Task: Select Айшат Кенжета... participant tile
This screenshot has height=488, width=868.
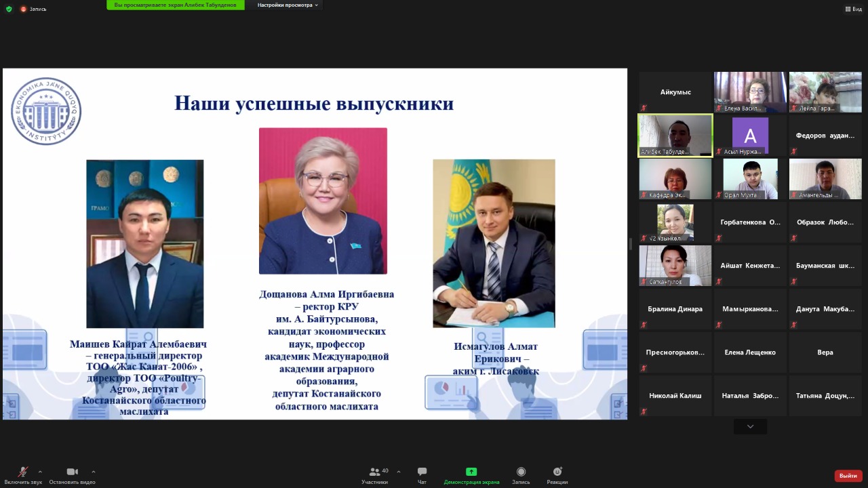Action: pos(750,266)
